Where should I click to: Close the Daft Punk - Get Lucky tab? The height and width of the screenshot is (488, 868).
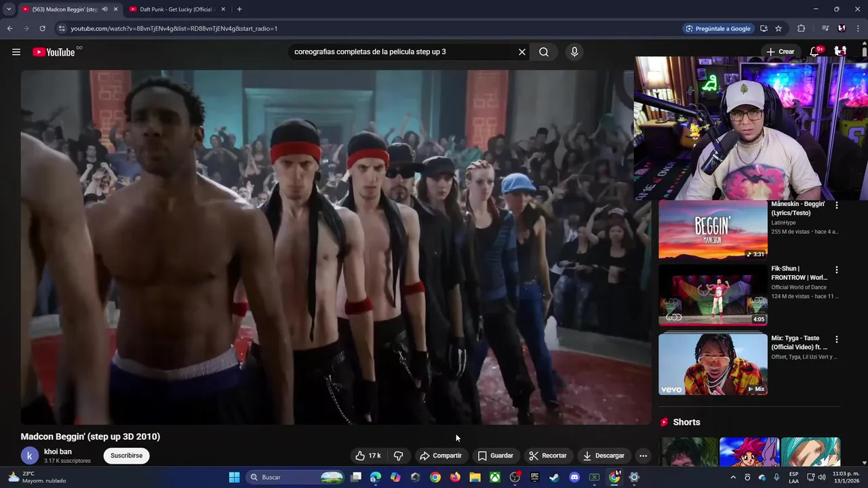click(x=223, y=9)
